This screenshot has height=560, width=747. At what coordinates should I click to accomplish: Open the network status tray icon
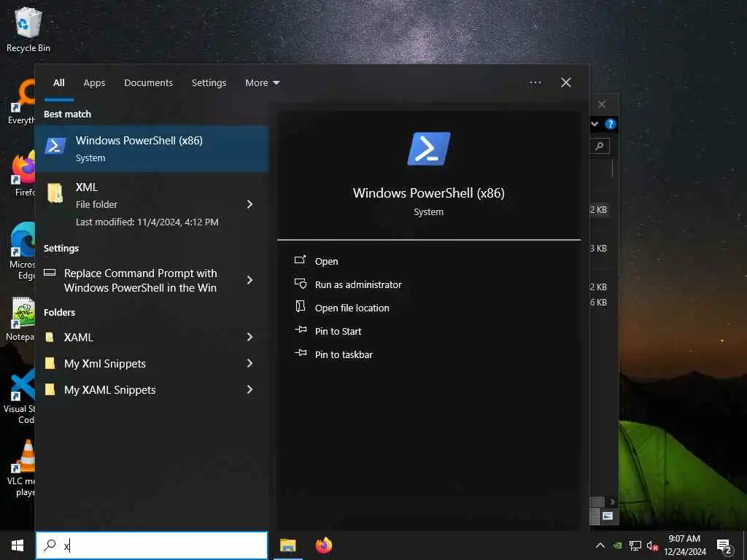click(635, 545)
